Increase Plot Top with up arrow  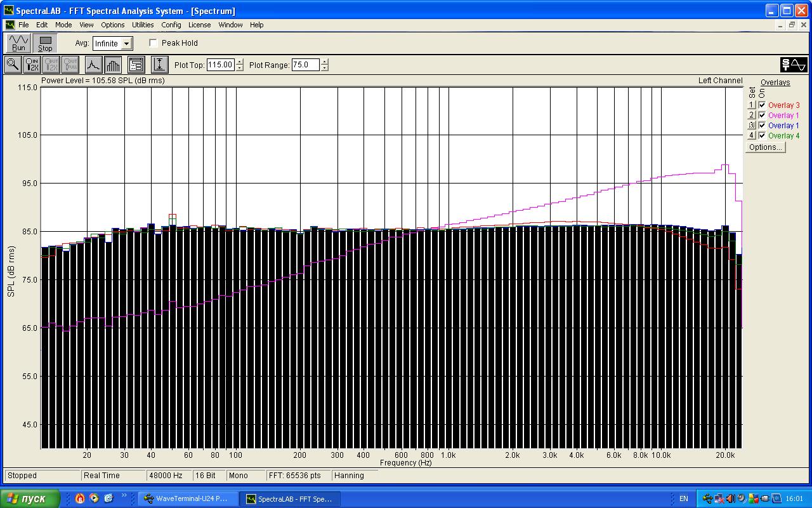pyautogui.click(x=239, y=62)
